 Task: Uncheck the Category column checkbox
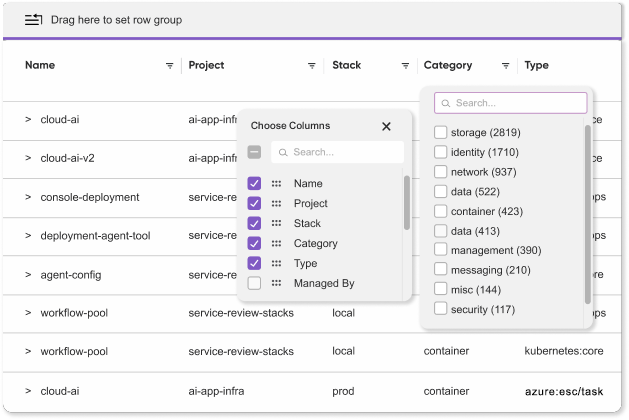click(x=254, y=243)
